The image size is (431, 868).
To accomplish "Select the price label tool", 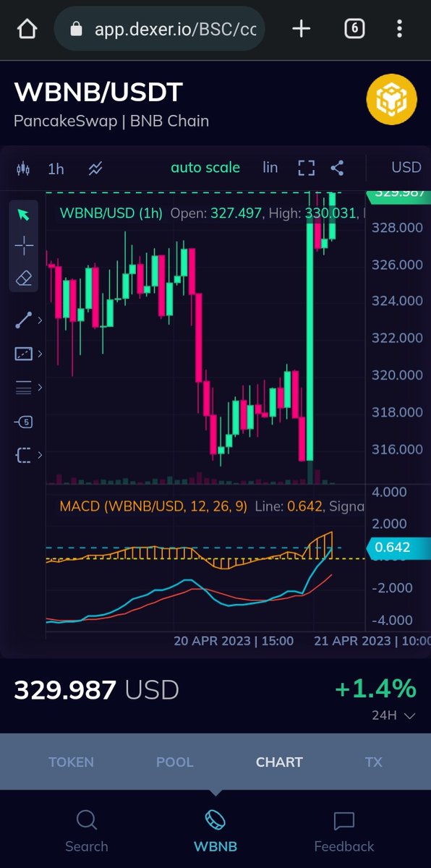I will 24,422.
